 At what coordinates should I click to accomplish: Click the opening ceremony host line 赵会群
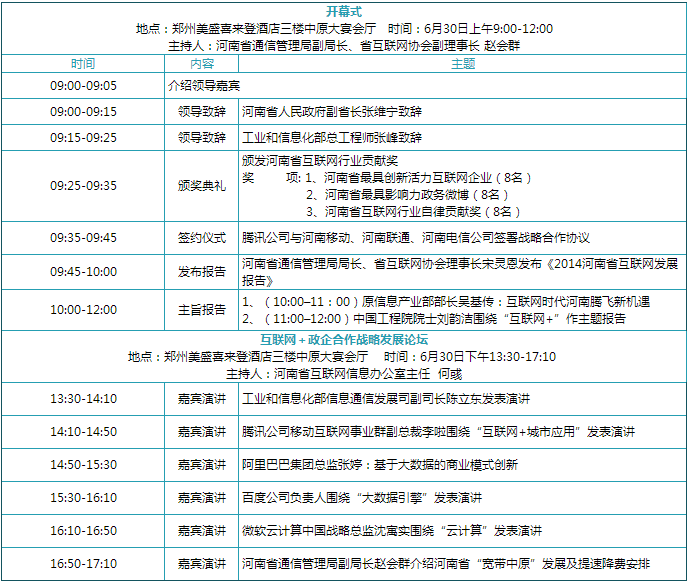click(x=344, y=46)
